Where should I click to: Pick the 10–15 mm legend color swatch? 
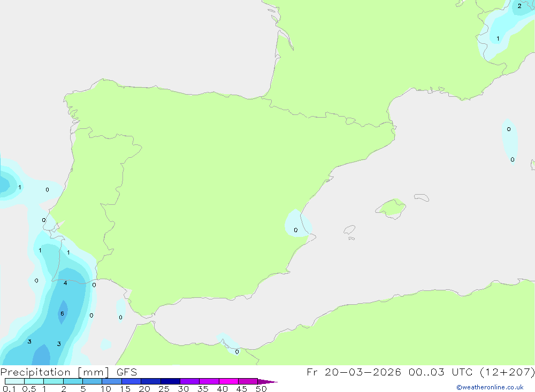click(x=112, y=381)
